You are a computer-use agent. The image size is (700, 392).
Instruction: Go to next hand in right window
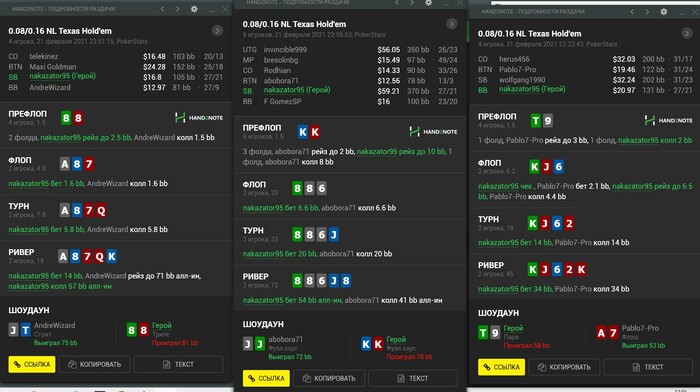tap(647, 12)
